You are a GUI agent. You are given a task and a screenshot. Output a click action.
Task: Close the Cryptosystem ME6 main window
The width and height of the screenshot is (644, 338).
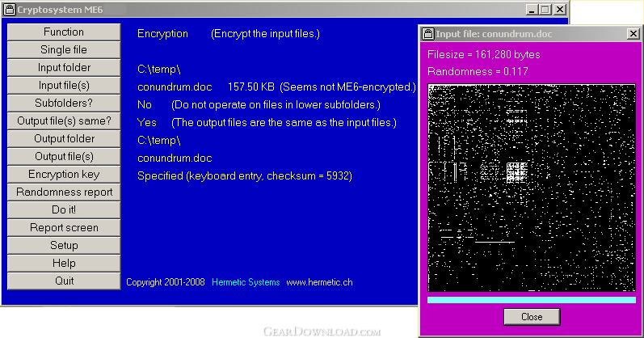click(x=560, y=10)
